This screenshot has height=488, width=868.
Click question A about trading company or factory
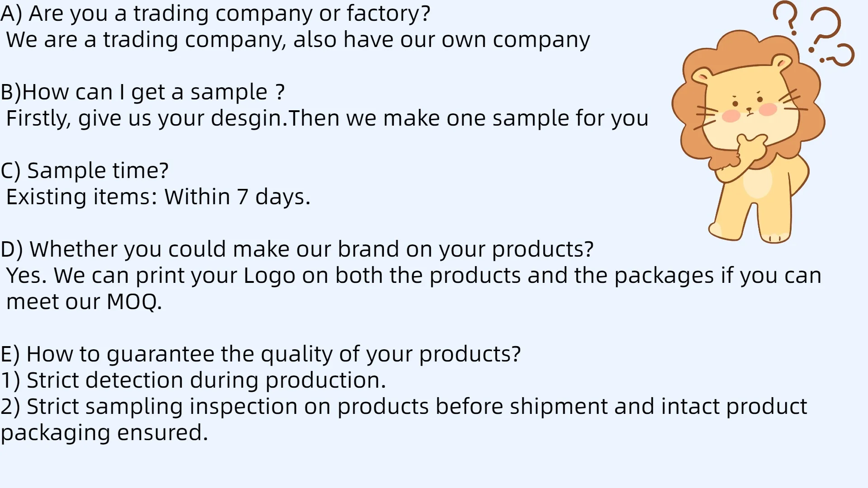[x=215, y=14]
